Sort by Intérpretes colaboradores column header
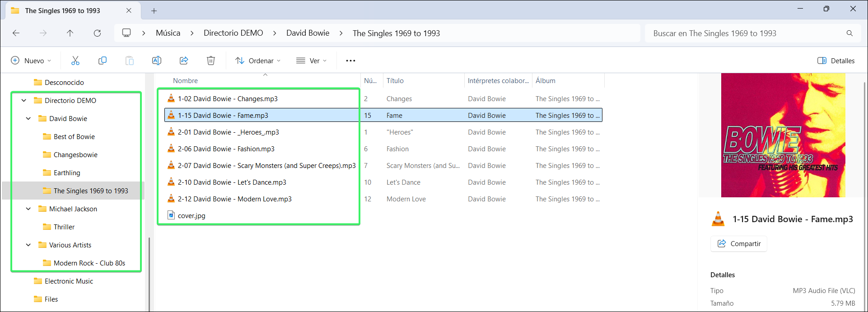Screen dimensions: 868x312 click(x=498, y=80)
